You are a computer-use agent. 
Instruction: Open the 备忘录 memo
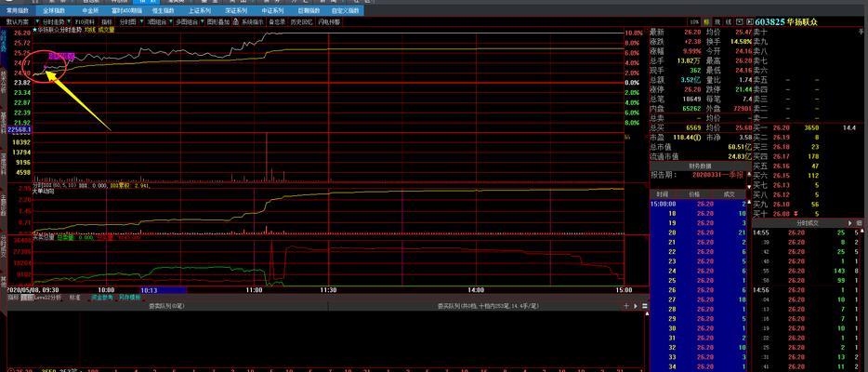[277, 22]
